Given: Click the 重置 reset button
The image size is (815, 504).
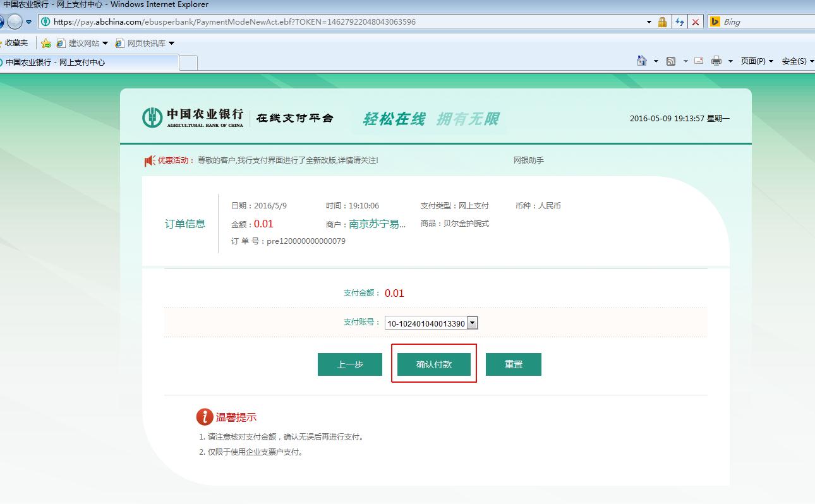Looking at the screenshot, I should pos(514,364).
